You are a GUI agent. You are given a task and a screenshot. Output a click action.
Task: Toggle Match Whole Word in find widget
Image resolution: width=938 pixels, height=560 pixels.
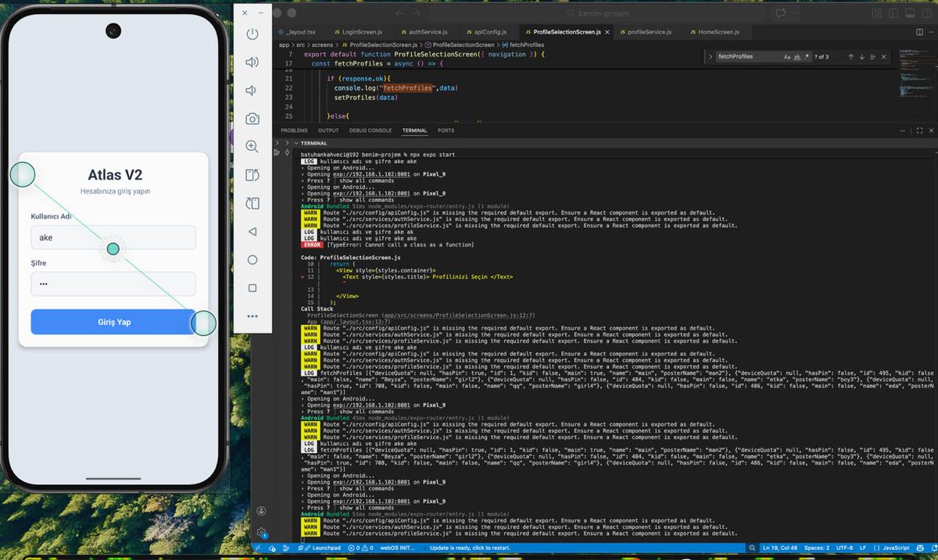(797, 57)
